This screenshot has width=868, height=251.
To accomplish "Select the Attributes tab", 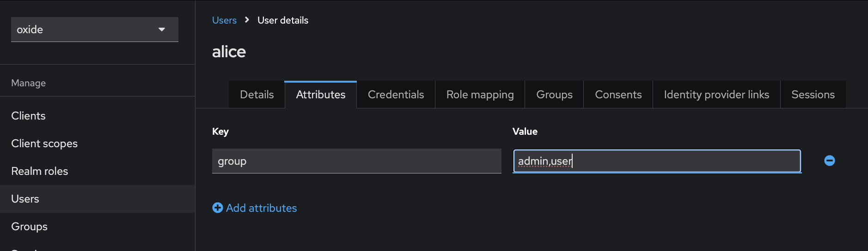I will [320, 95].
